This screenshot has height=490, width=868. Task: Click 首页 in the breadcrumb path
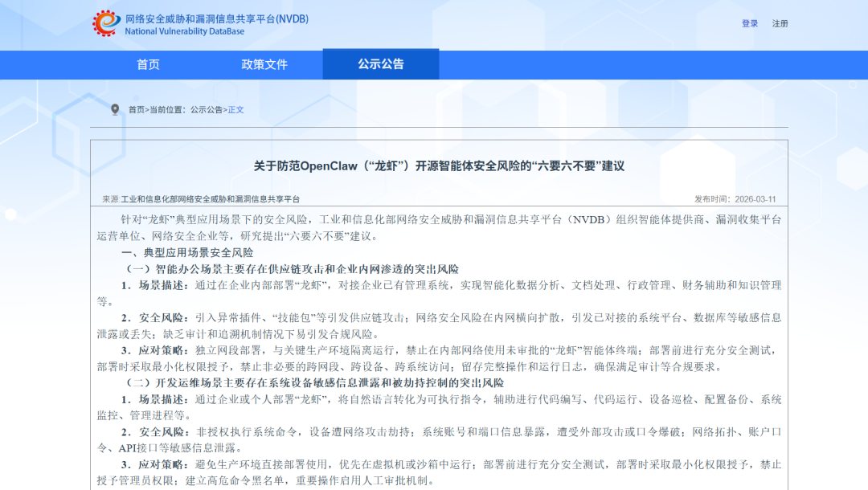[x=136, y=110]
